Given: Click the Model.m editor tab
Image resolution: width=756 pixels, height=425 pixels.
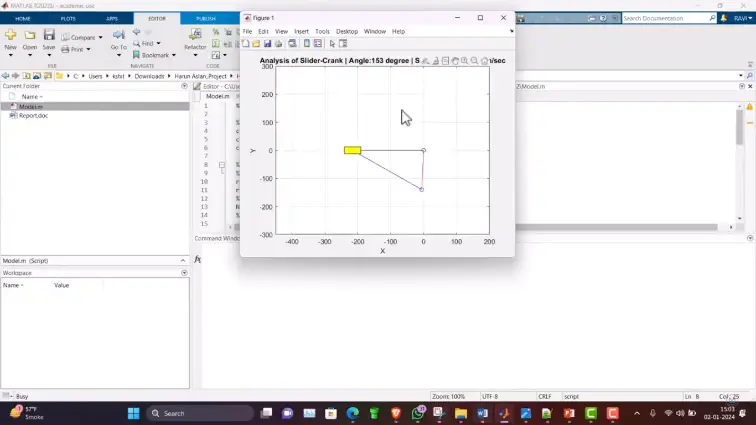Looking at the screenshot, I should 217,96.
